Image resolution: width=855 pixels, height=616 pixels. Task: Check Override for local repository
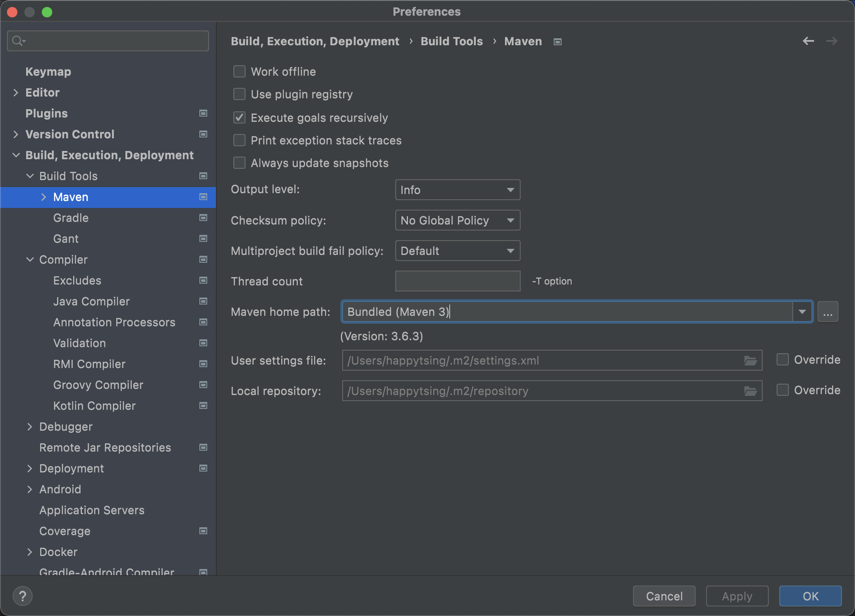pos(783,390)
